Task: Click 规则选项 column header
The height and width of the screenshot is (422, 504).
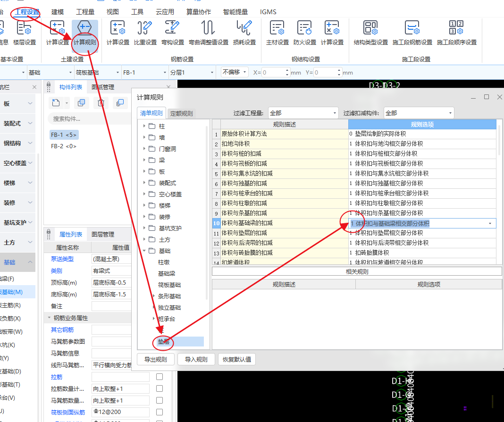Action: pos(422,125)
